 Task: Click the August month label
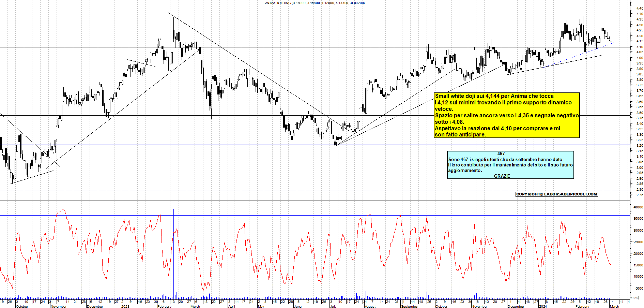[x=370, y=306]
